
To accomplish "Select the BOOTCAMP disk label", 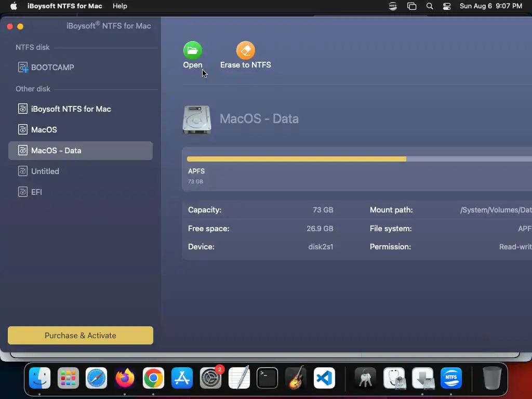I will click(52, 67).
